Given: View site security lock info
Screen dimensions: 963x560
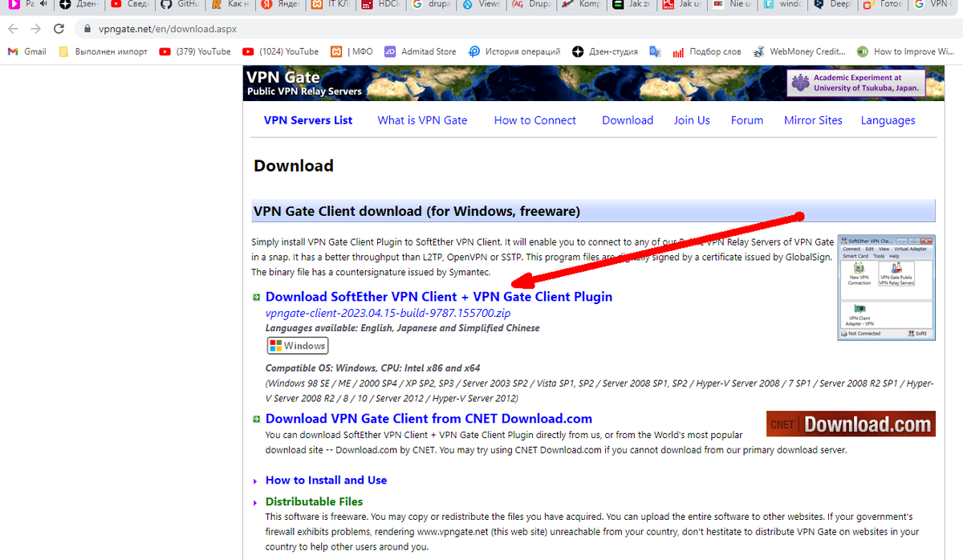Looking at the screenshot, I should 87,28.
